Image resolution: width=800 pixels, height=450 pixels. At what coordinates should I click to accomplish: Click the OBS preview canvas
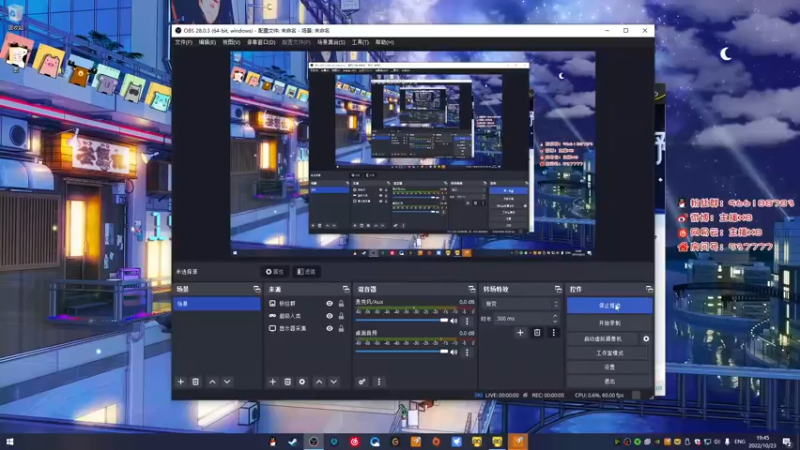click(x=413, y=154)
